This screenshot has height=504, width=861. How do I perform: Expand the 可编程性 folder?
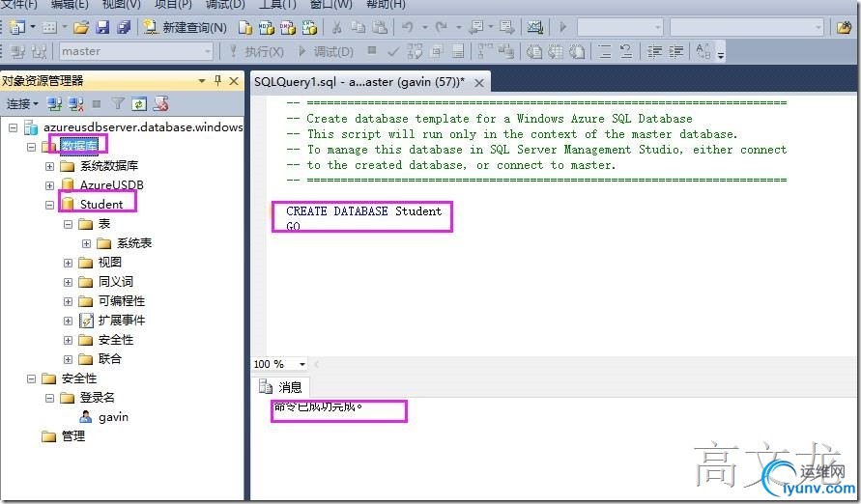(x=68, y=301)
